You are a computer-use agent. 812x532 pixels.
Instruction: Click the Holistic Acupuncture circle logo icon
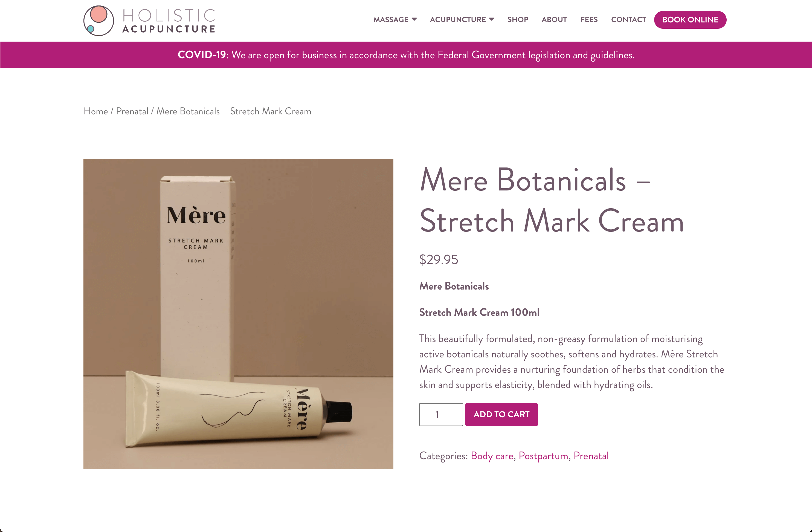(x=98, y=21)
